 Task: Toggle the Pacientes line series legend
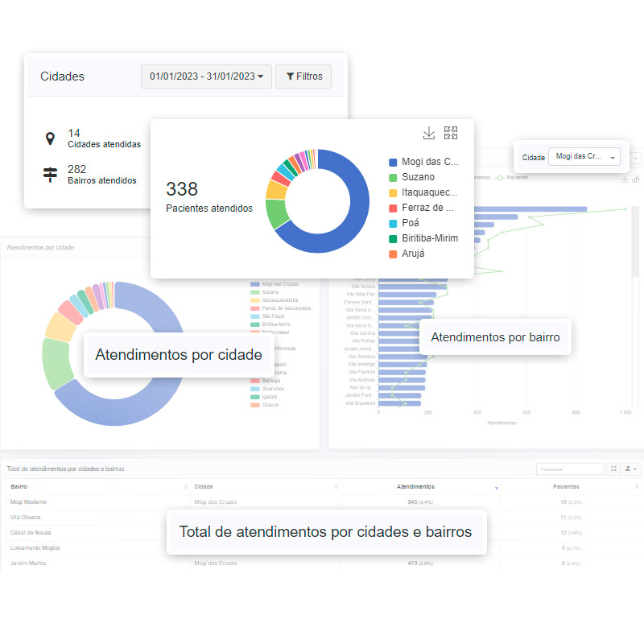point(512,177)
